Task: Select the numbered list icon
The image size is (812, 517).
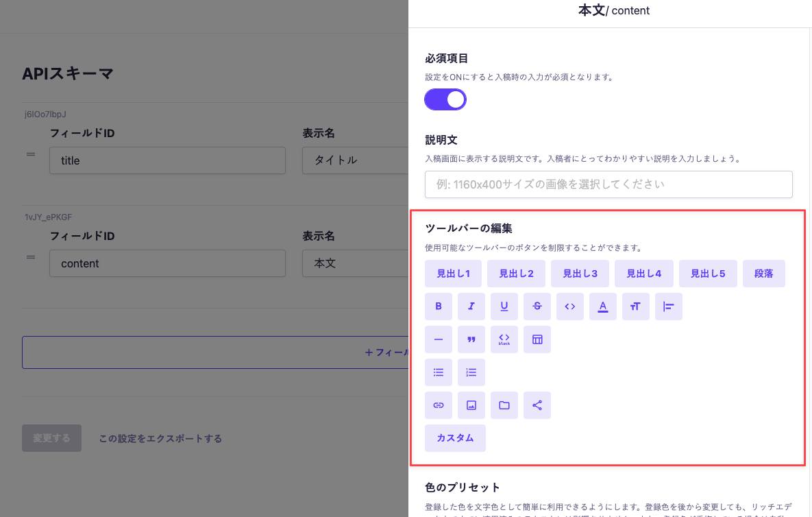Action: click(x=471, y=372)
